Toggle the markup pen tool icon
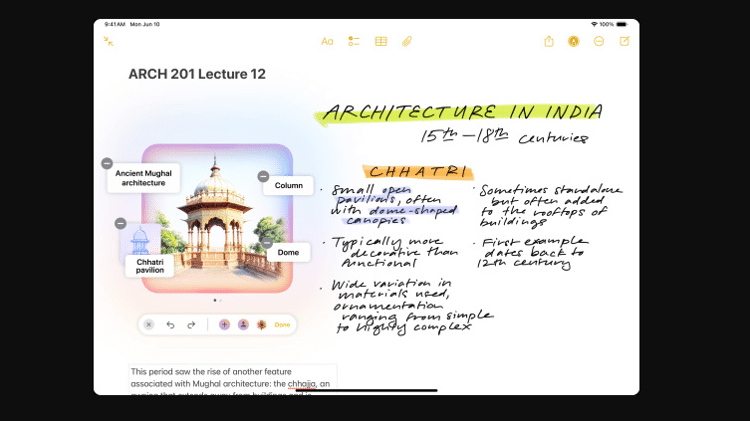Viewport: 750px width, 421px height. tap(574, 42)
